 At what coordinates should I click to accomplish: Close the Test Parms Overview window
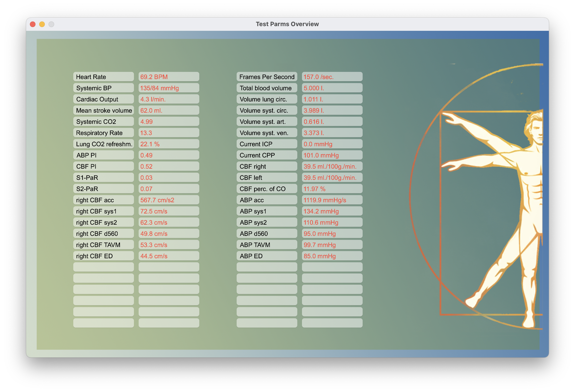coord(33,24)
